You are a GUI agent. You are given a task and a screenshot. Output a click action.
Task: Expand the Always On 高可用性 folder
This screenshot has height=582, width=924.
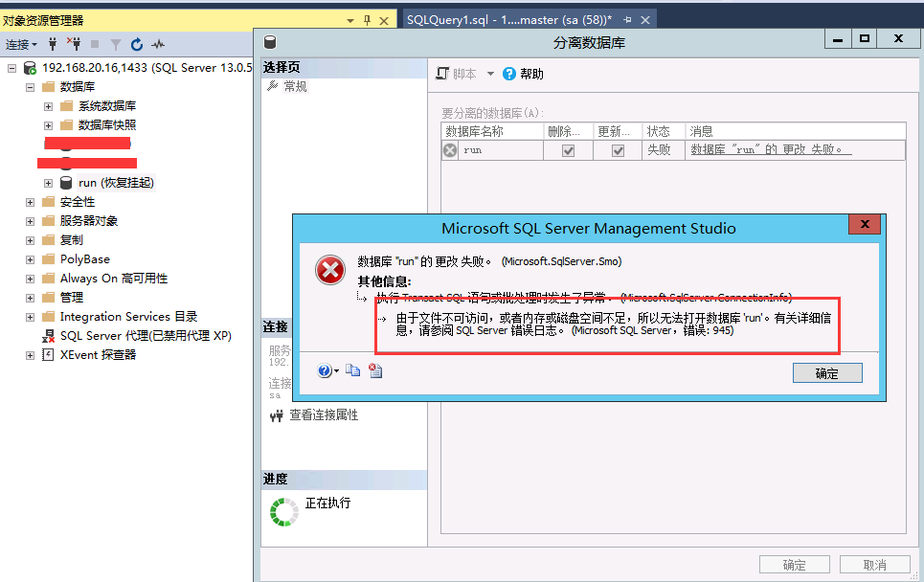click(30, 279)
